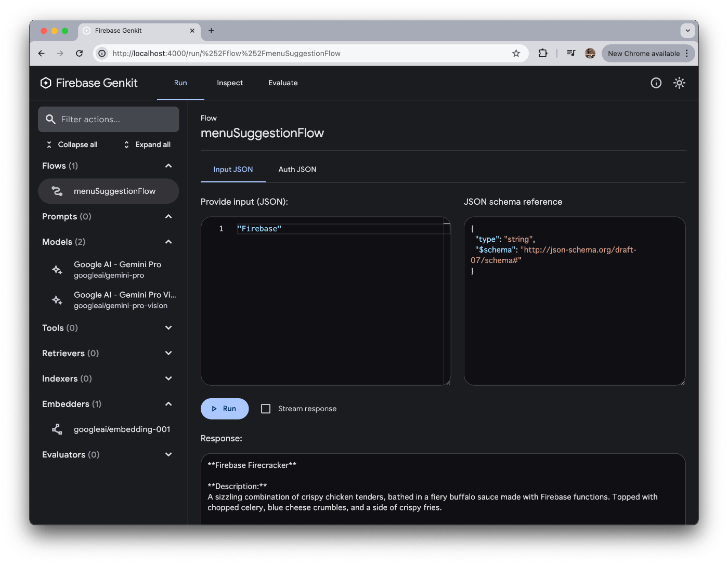Click the Expand all arrows icon

tap(126, 145)
